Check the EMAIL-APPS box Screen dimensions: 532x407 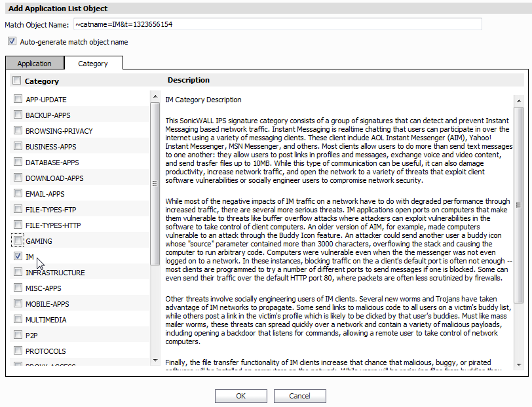[x=18, y=193]
